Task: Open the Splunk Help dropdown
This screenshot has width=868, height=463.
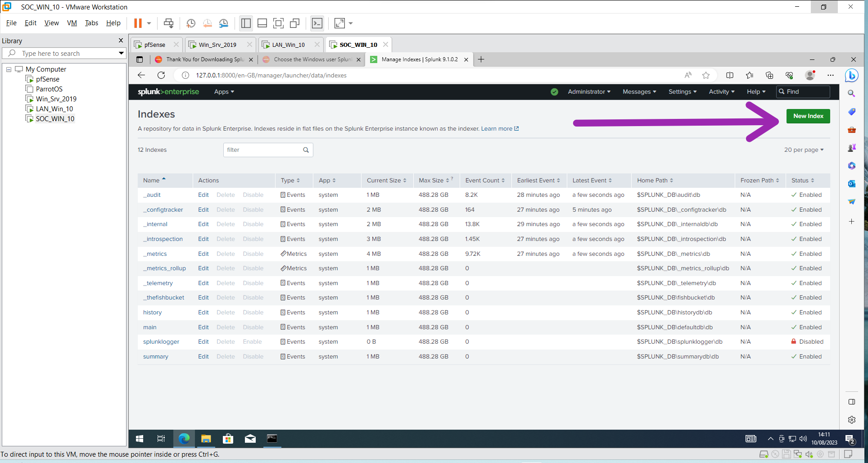Action: 756,92
